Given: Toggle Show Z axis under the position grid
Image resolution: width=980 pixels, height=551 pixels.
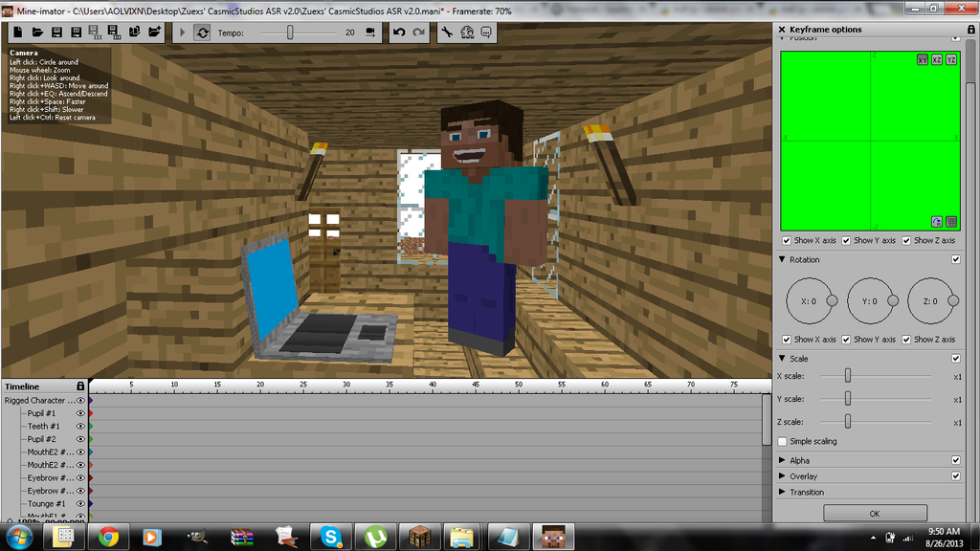Looking at the screenshot, I should click(x=906, y=240).
